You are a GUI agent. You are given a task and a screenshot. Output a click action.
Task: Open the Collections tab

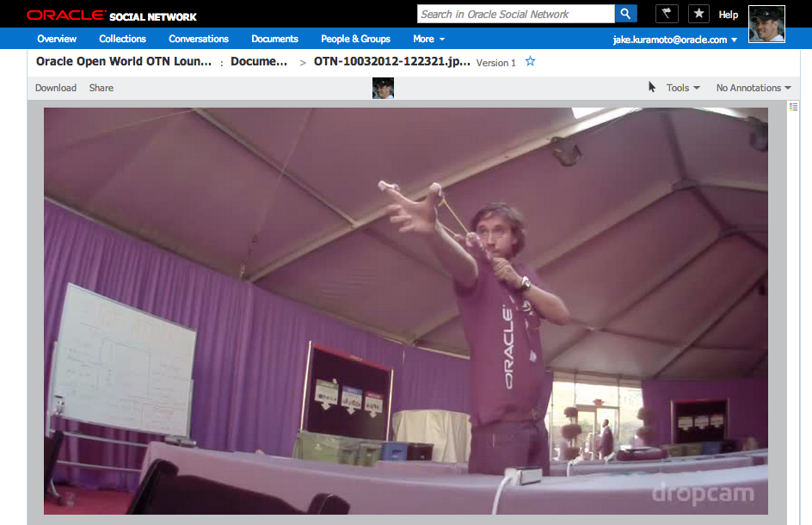(x=122, y=39)
